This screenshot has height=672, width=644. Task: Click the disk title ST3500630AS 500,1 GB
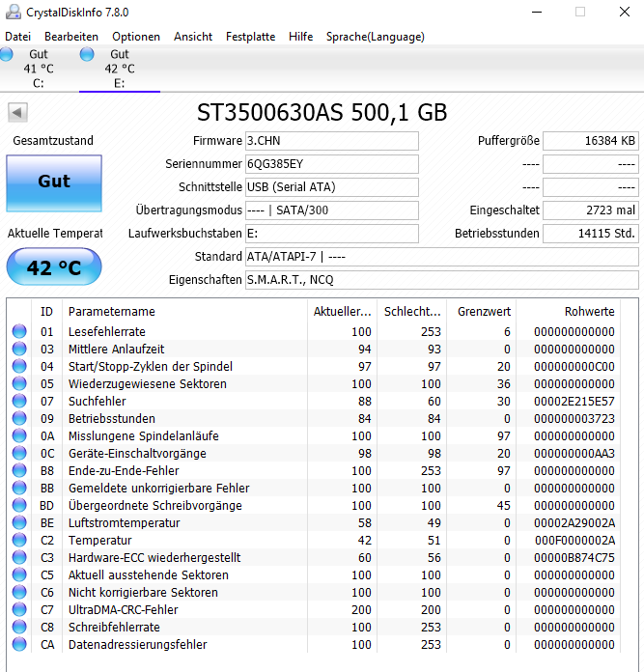(x=322, y=113)
